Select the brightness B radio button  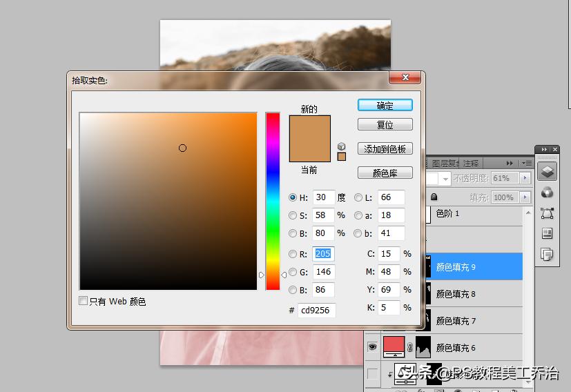[x=293, y=233]
